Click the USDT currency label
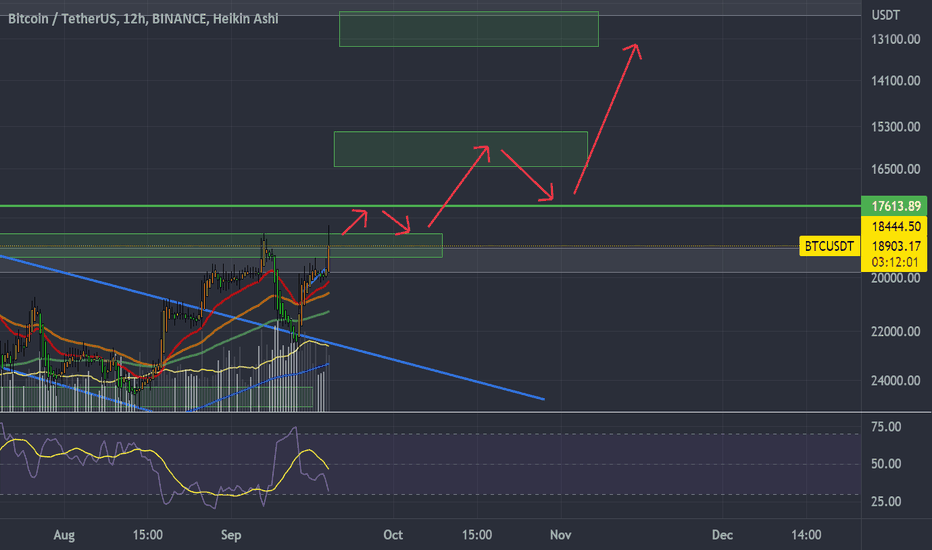The height and width of the screenshot is (550, 932). pyautogui.click(x=886, y=15)
